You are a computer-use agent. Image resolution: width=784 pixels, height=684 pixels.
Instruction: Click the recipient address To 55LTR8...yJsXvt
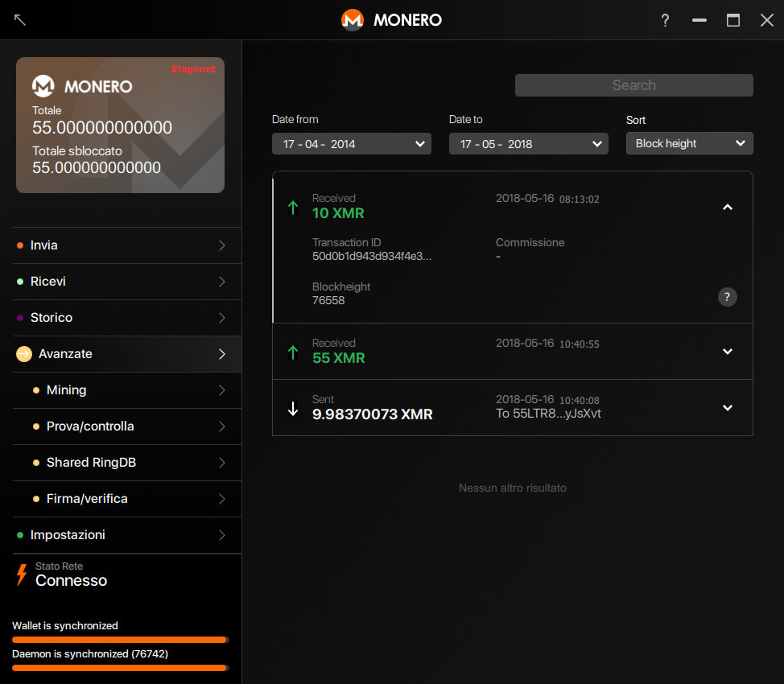[548, 414]
